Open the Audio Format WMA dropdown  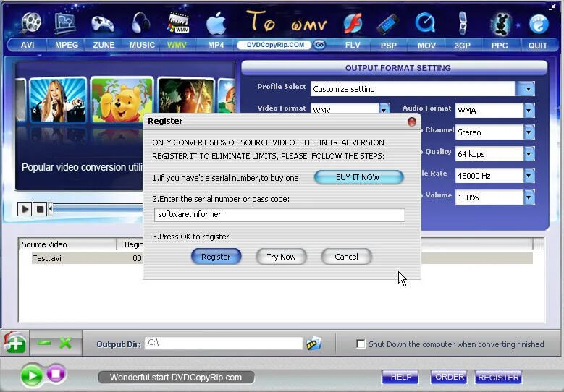529,111
